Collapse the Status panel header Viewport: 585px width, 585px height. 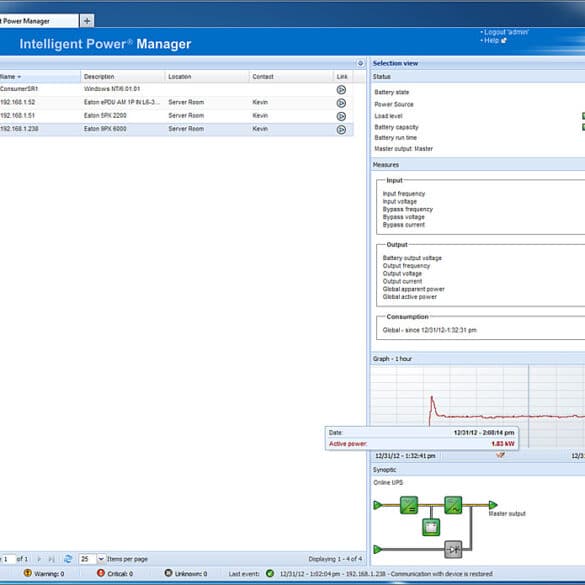pos(478,76)
